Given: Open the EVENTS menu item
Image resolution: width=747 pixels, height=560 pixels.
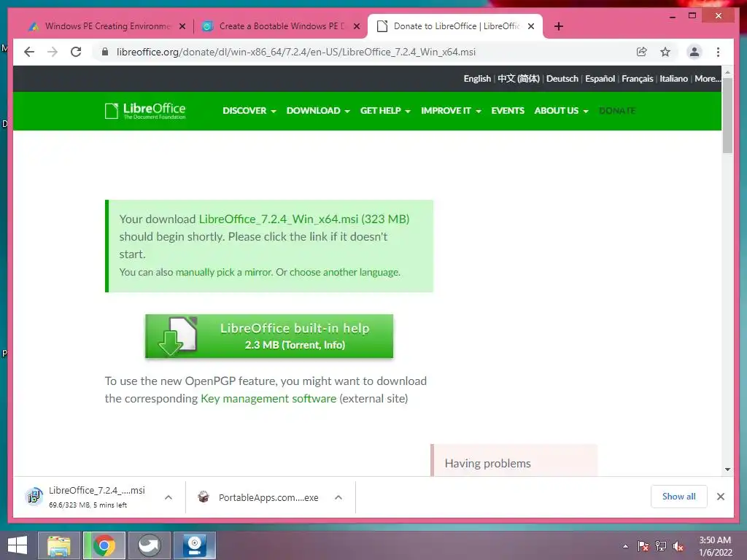Looking at the screenshot, I should click(508, 111).
